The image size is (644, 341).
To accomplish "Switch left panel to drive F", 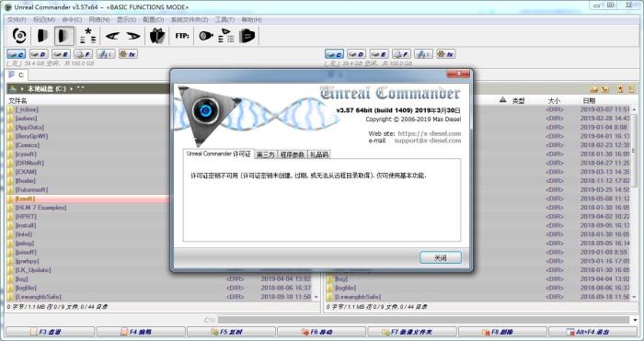I will (84, 54).
